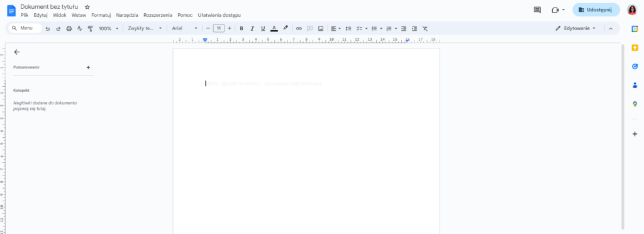Click the insert image icon
The width and height of the screenshot is (644, 234).
pos(321,28)
